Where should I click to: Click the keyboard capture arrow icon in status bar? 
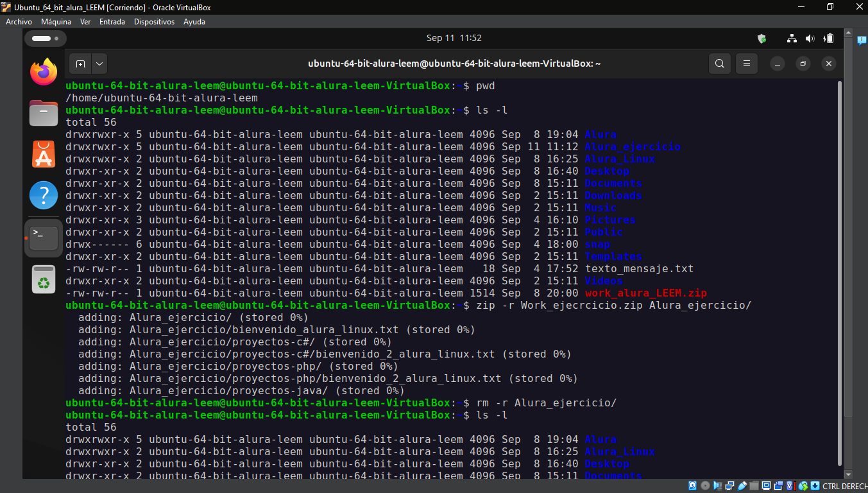click(815, 486)
